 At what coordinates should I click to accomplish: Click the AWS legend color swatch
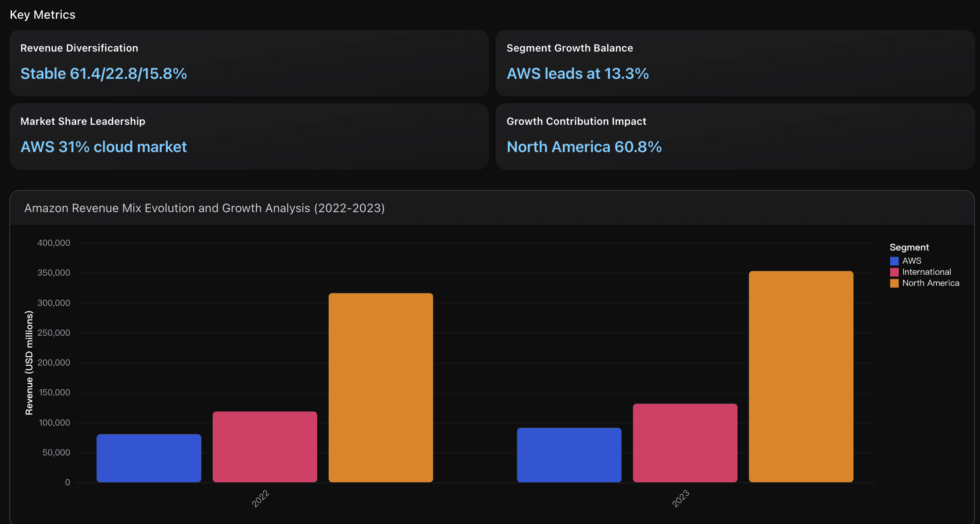pyautogui.click(x=894, y=261)
